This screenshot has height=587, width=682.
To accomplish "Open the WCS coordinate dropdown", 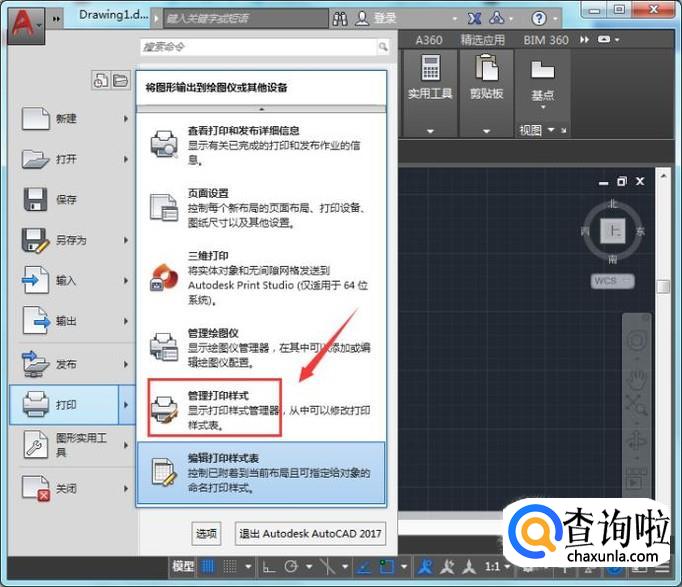I will tap(612, 281).
